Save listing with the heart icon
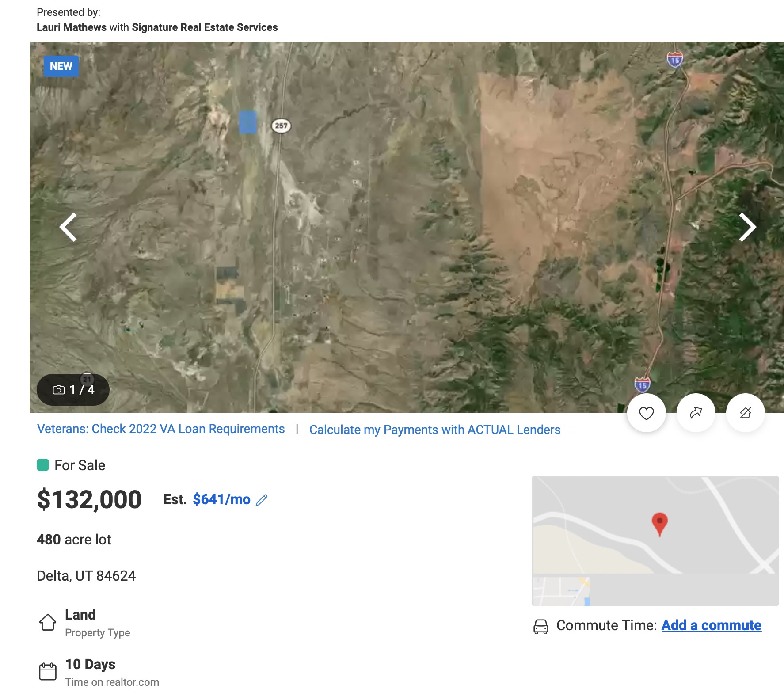 pos(646,413)
